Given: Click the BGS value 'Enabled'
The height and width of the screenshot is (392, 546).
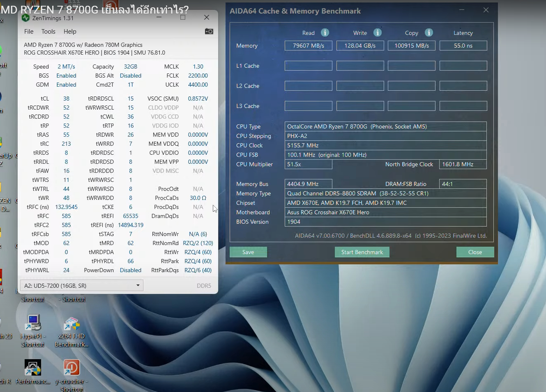Looking at the screenshot, I should pos(66,76).
